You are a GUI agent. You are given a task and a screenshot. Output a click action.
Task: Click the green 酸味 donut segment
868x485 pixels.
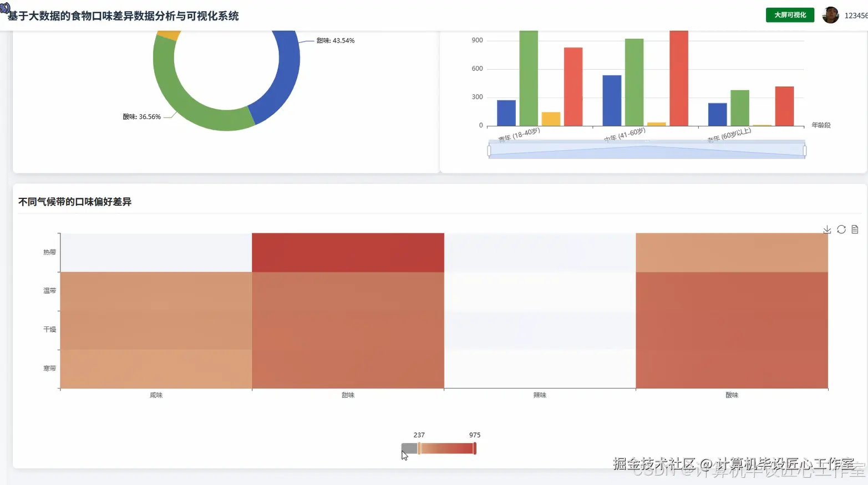tap(183, 100)
